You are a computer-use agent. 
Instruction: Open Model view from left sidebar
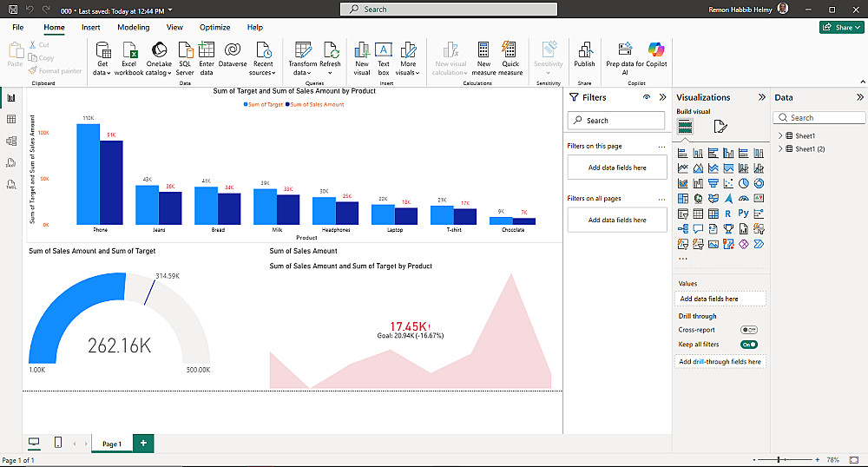pos(11,141)
